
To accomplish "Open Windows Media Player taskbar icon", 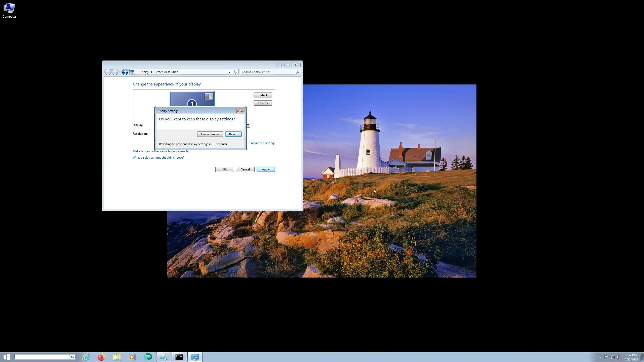I will click(x=132, y=357).
